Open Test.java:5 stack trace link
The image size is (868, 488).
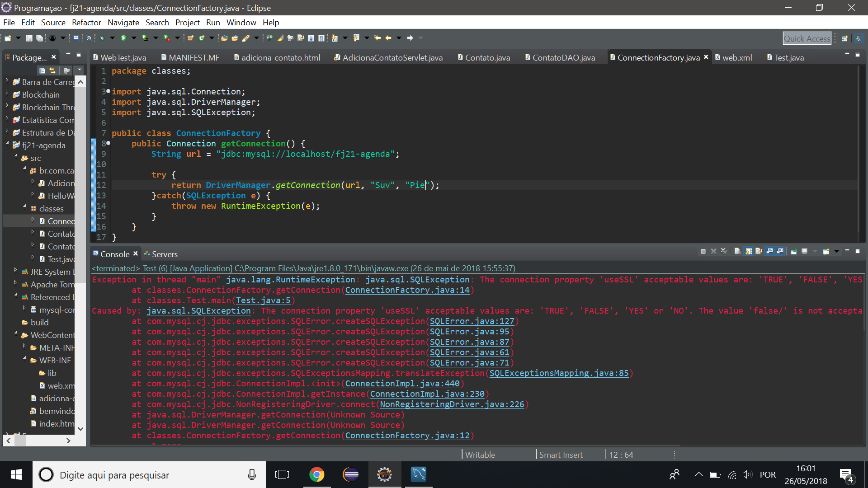click(x=263, y=300)
